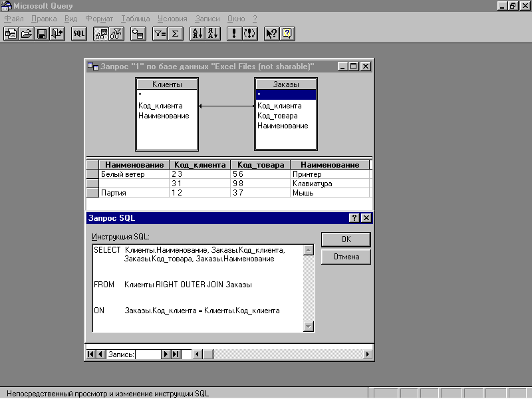Go to the previous record

[100, 354]
